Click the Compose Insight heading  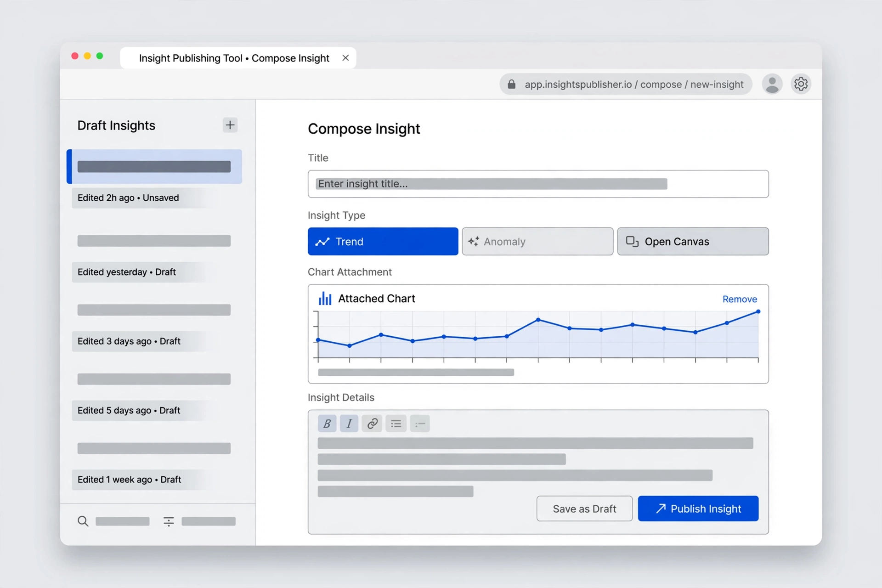364,129
